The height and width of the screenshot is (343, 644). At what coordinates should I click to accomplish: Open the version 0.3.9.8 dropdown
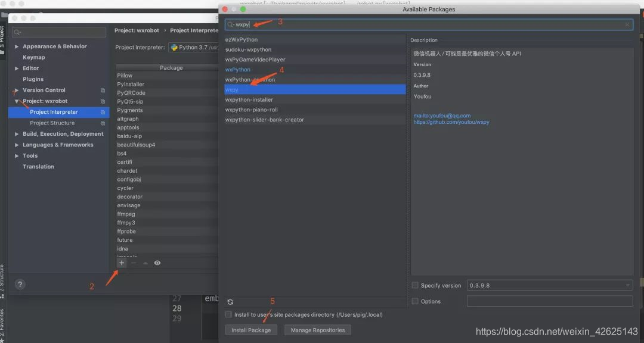tap(550, 285)
